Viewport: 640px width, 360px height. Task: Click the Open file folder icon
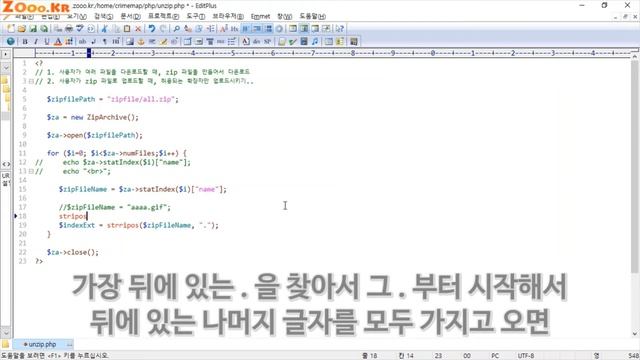click(22, 29)
